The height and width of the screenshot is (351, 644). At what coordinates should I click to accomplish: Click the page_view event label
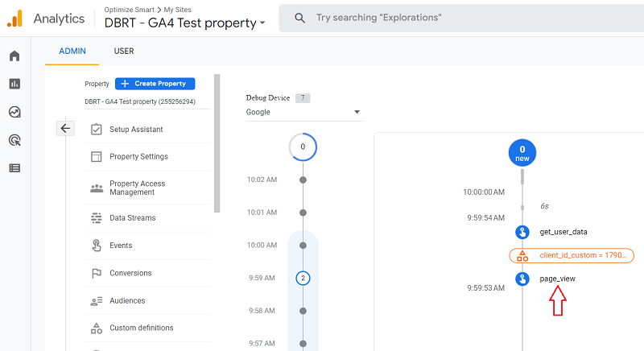(x=557, y=279)
